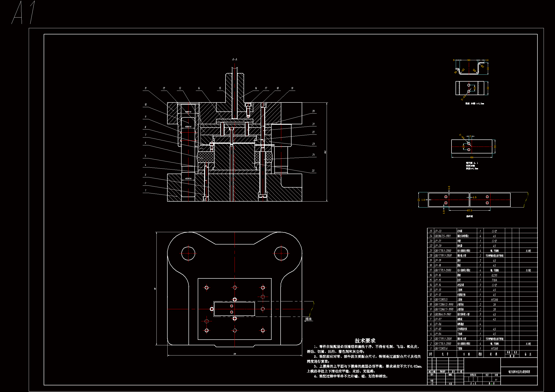This screenshot has width=555, height=392.
Task: Click balloon number 11 in section view
Action: point(146,88)
